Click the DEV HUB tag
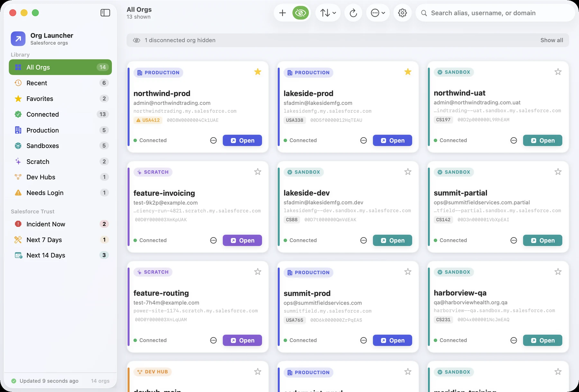This screenshot has width=579, height=392. point(153,372)
